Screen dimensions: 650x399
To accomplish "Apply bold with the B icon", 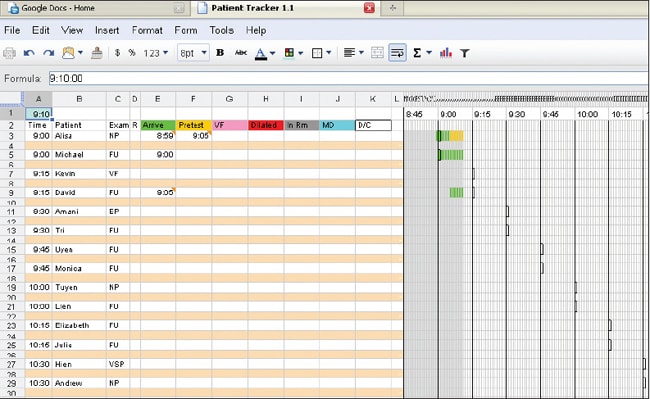I will pos(220,53).
